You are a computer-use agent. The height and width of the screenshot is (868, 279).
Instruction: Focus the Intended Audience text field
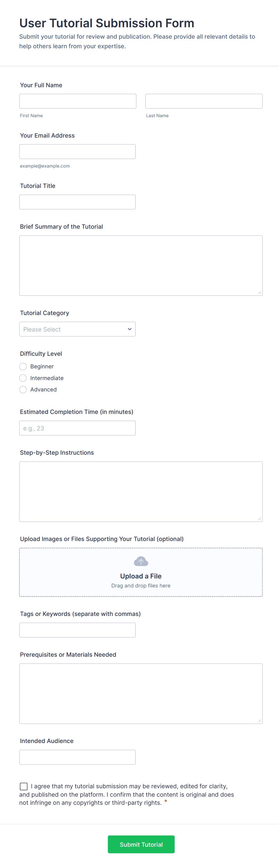click(x=77, y=757)
